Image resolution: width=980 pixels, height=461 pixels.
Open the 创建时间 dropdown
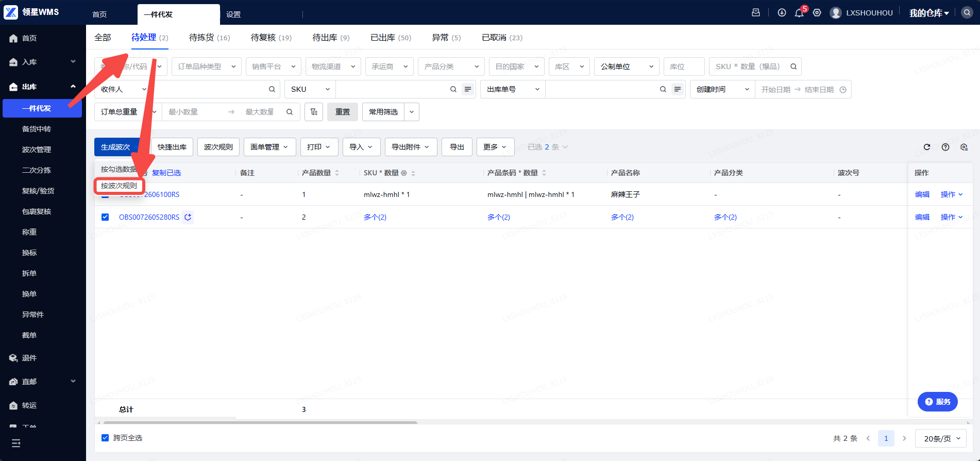[x=722, y=89]
